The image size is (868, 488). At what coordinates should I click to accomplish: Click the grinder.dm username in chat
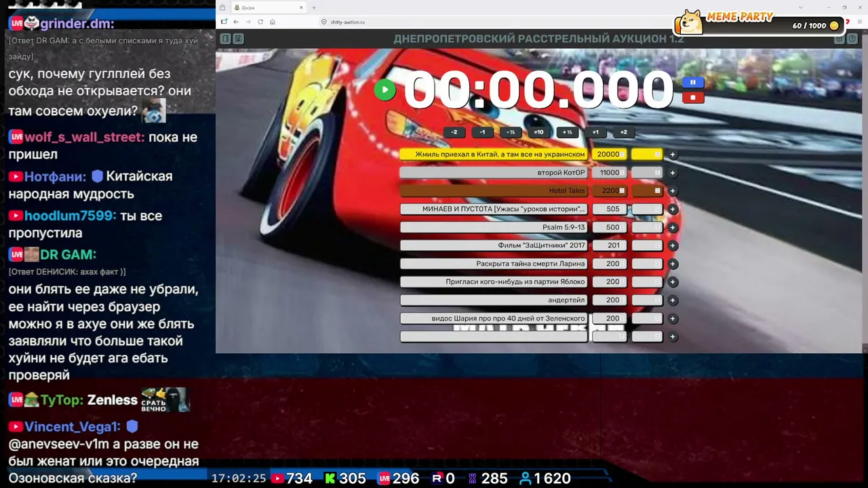[77, 24]
